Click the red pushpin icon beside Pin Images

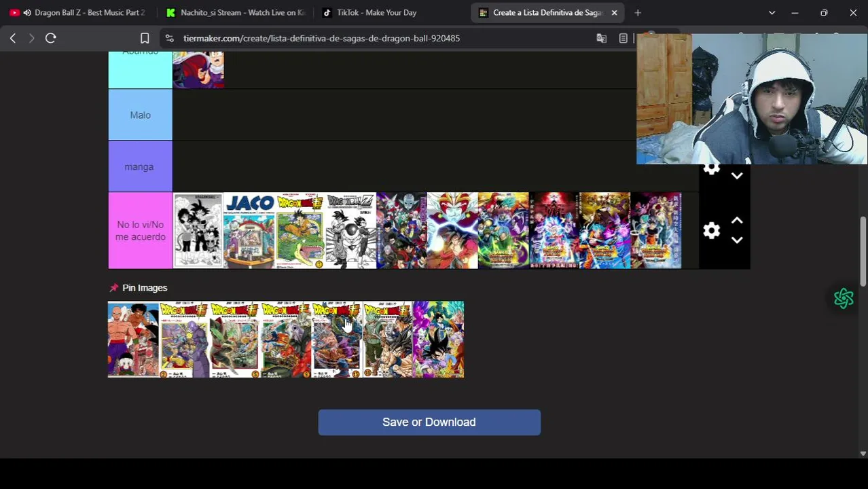pos(113,288)
